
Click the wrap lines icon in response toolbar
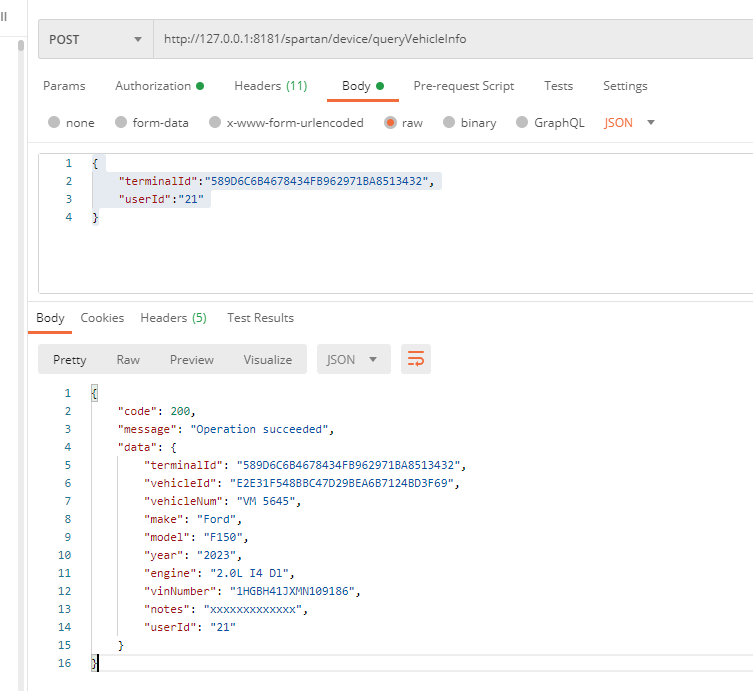(x=416, y=359)
